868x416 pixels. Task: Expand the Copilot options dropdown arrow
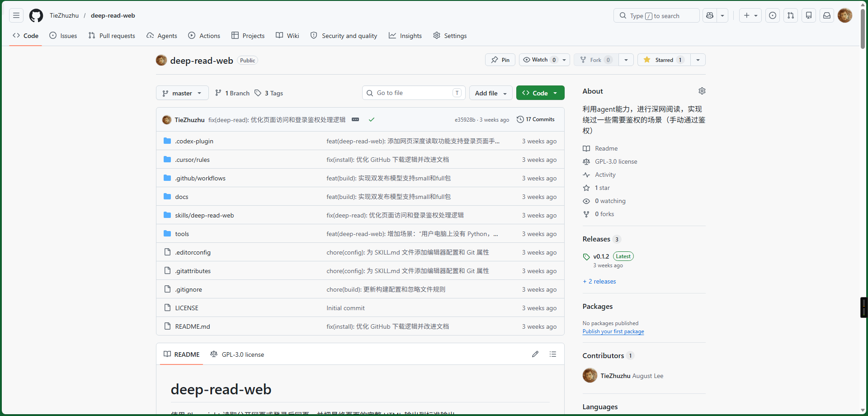pos(722,15)
